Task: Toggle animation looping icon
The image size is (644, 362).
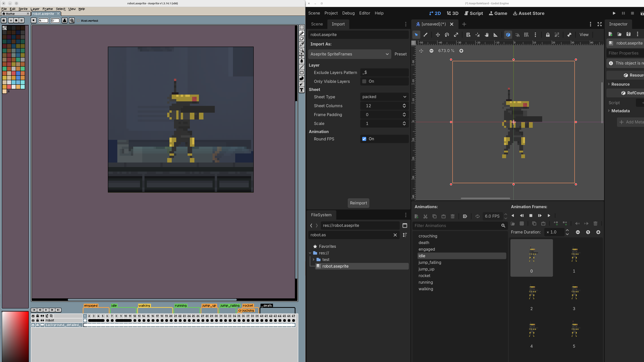Action: [x=478, y=216]
